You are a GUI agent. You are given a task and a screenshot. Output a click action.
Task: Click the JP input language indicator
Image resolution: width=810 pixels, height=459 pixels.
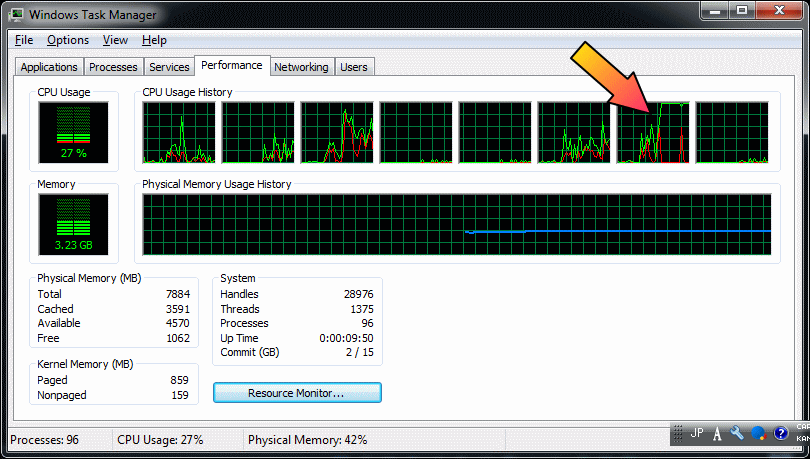(x=697, y=433)
